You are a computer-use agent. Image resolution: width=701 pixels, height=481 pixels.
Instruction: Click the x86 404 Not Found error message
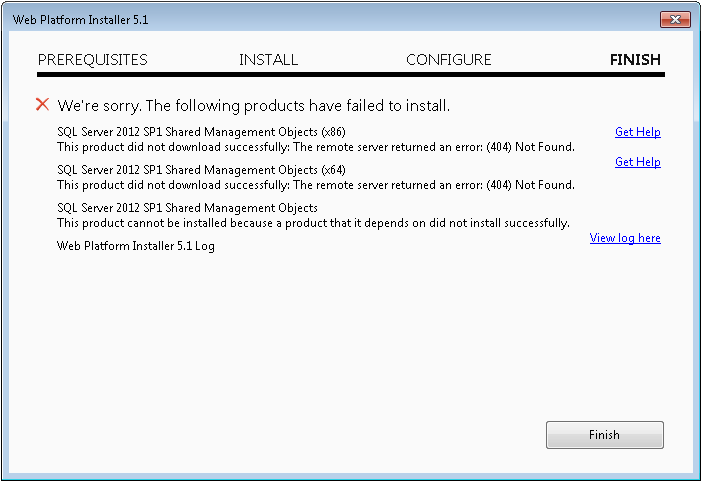click(316, 147)
